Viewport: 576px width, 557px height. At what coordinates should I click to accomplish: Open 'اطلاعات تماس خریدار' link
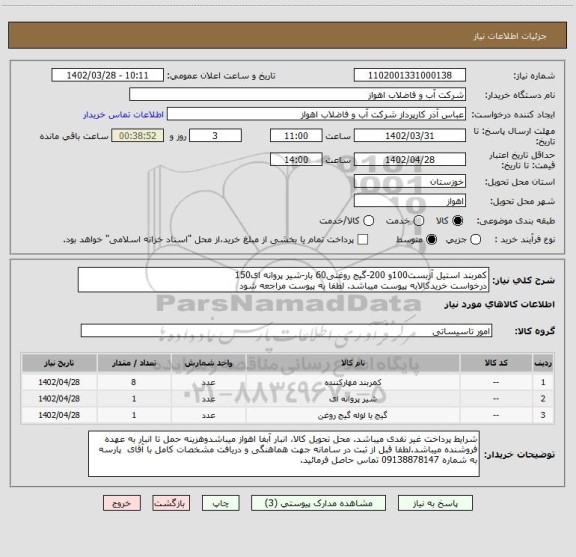(x=123, y=115)
